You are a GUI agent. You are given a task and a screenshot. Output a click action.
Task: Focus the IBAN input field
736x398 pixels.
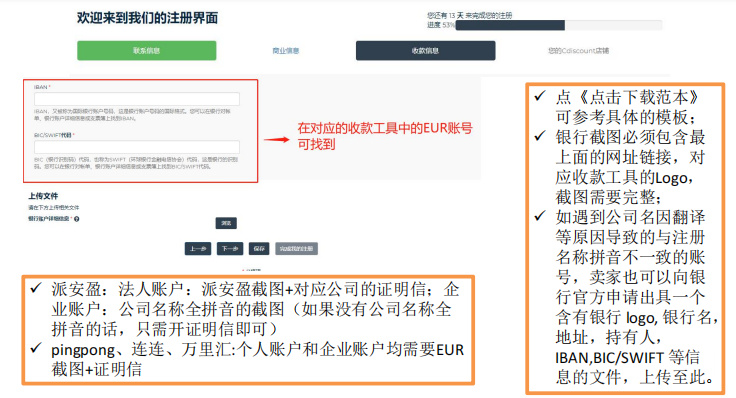(137, 99)
